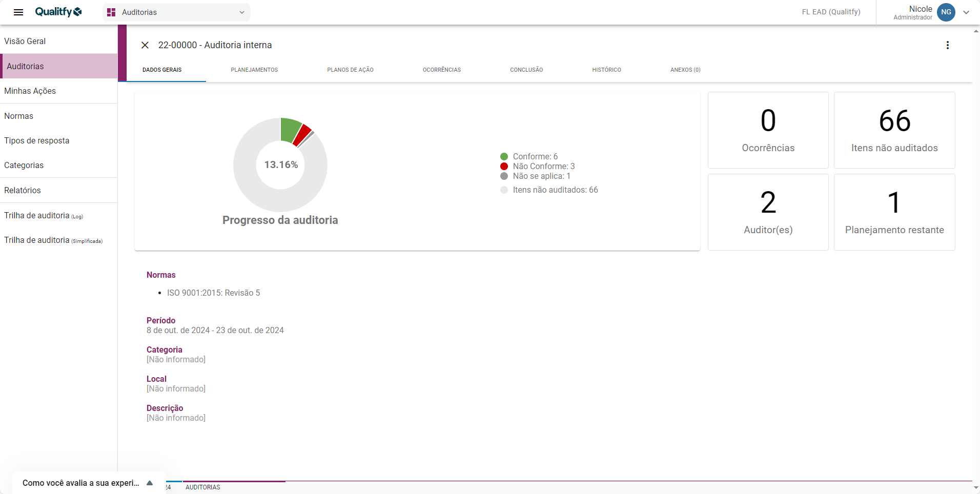View the Histórico tab
The width and height of the screenshot is (980, 494).
[607, 70]
